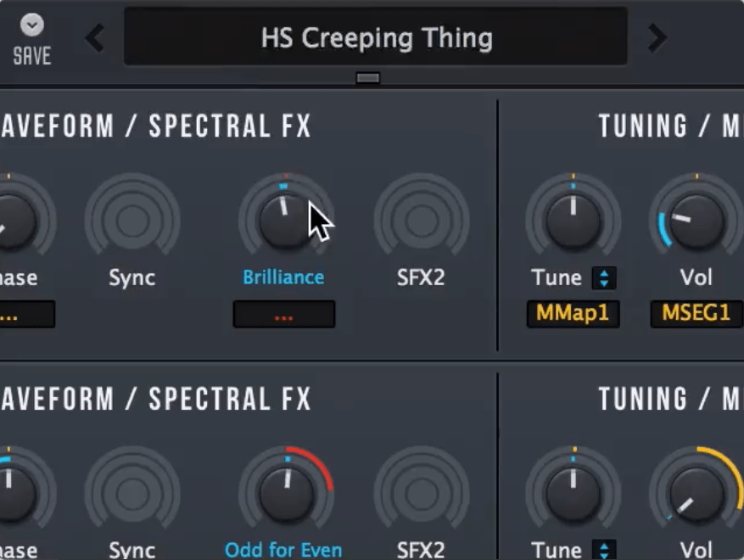Click the bottom Tune up/down stepper
744x560 pixels.
604,550
